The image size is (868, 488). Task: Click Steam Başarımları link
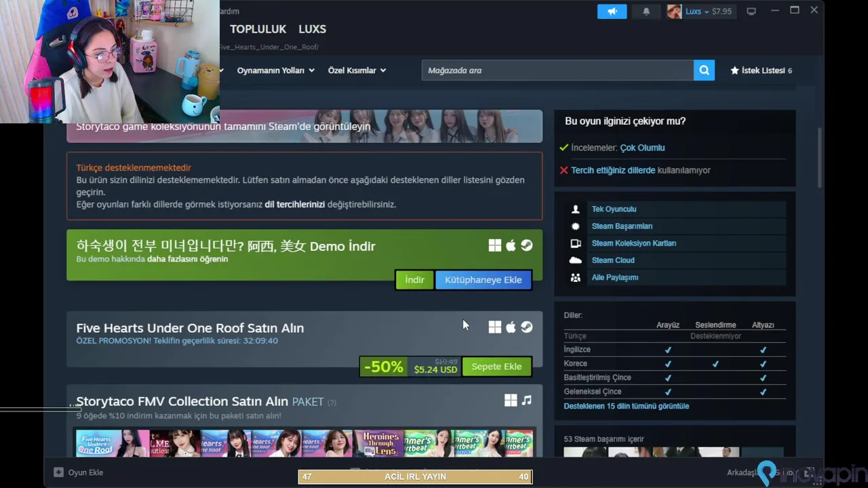[x=622, y=226]
